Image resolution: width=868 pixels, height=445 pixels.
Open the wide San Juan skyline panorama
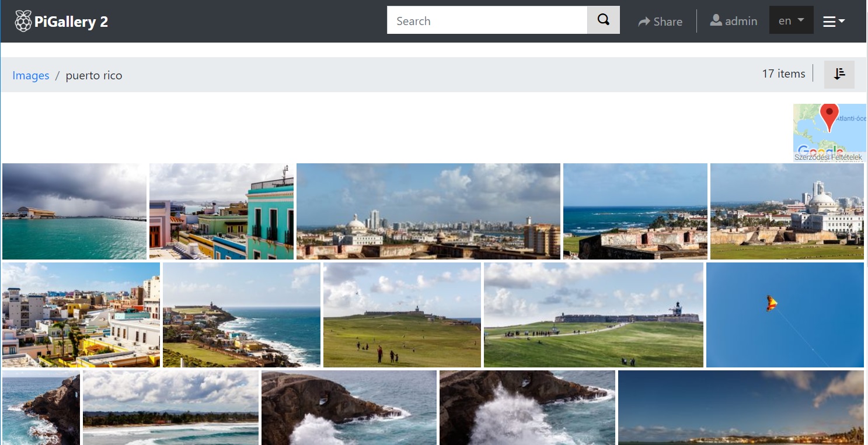(x=428, y=211)
